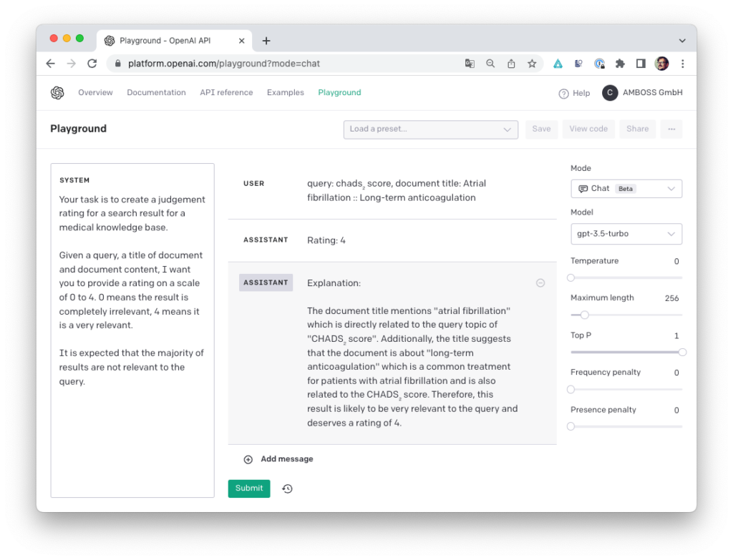Click the browser address bar URL
733x560 pixels.
pyautogui.click(x=224, y=64)
